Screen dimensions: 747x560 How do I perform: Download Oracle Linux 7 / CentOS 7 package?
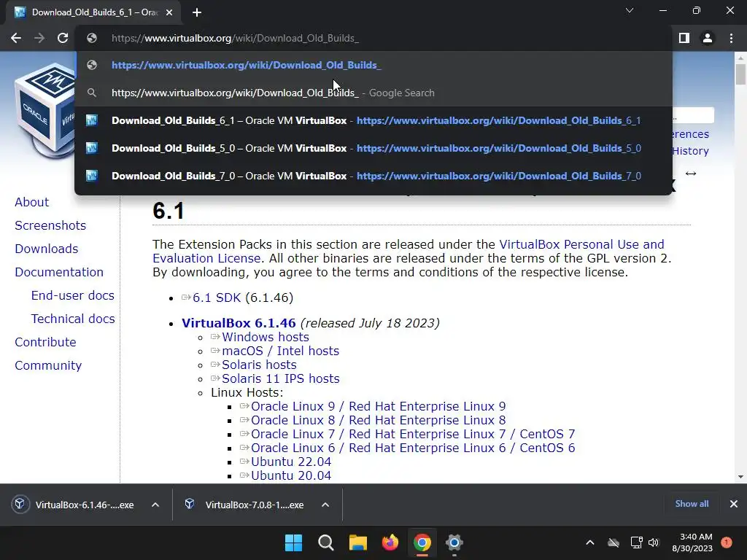point(413,434)
